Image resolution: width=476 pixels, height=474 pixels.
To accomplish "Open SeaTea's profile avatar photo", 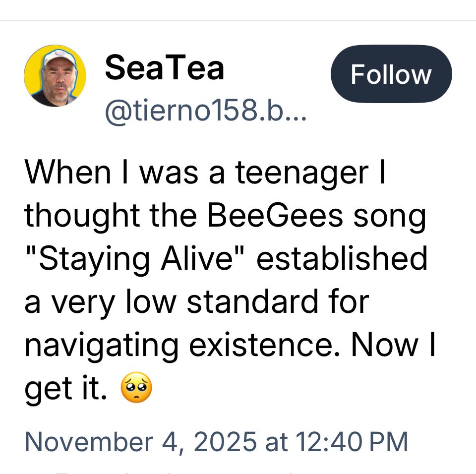I will point(55,75).
